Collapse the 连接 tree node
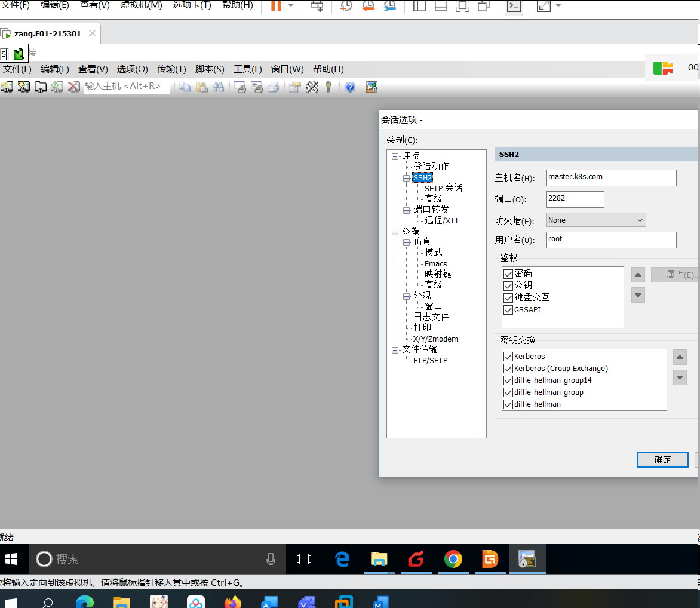 pos(395,156)
